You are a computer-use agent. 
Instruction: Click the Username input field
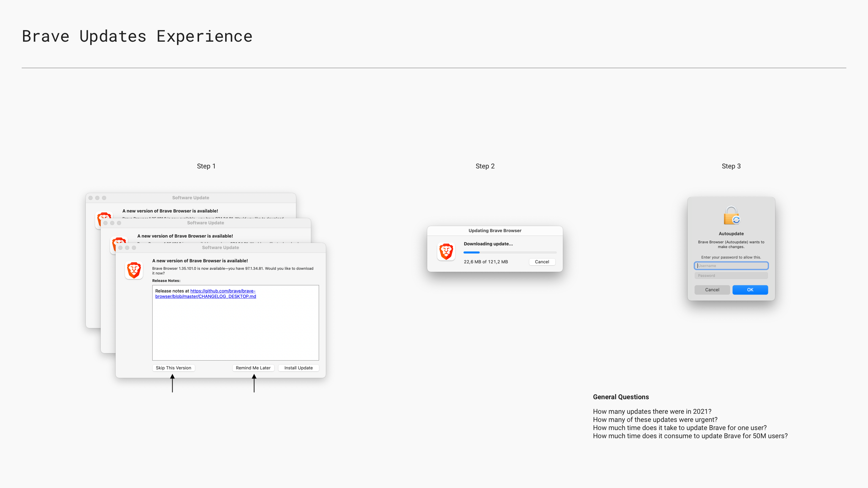(x=731, y=266)
